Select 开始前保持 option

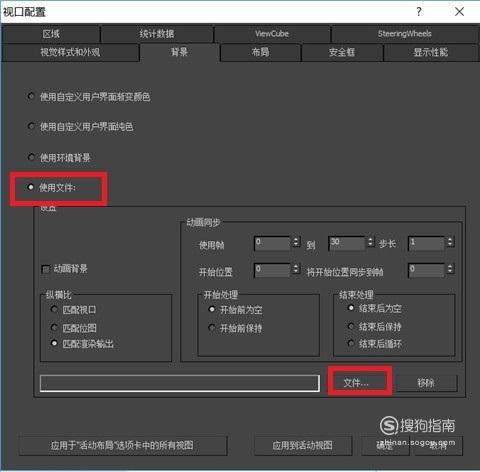point(212,328)
